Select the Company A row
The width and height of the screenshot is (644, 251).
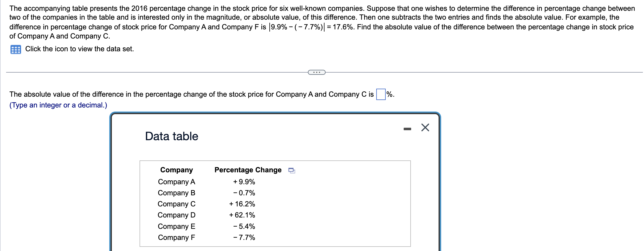click(176, 182)
